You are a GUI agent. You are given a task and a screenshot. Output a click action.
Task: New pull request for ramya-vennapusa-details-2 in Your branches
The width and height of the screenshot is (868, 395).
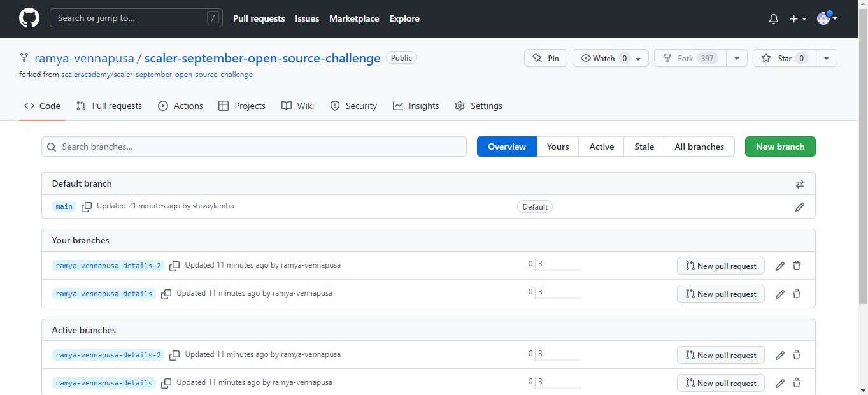[x=721, y=266]
